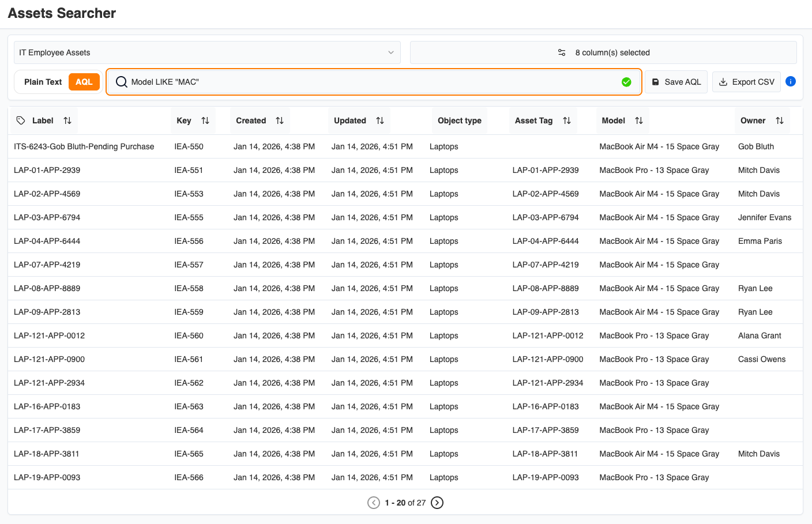Click the green query validation checkmark

(626, 82)
